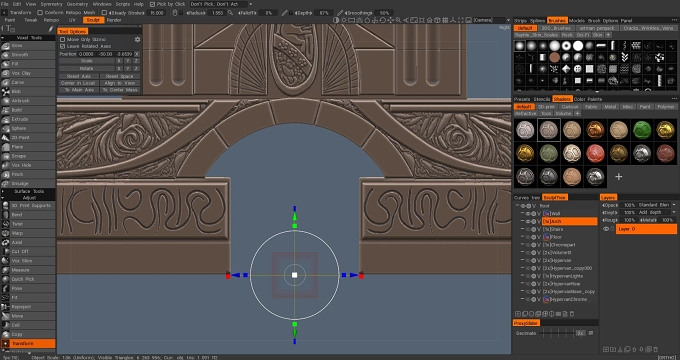
Task: Click the Center in Local button
Action: (x=78, y=83)
